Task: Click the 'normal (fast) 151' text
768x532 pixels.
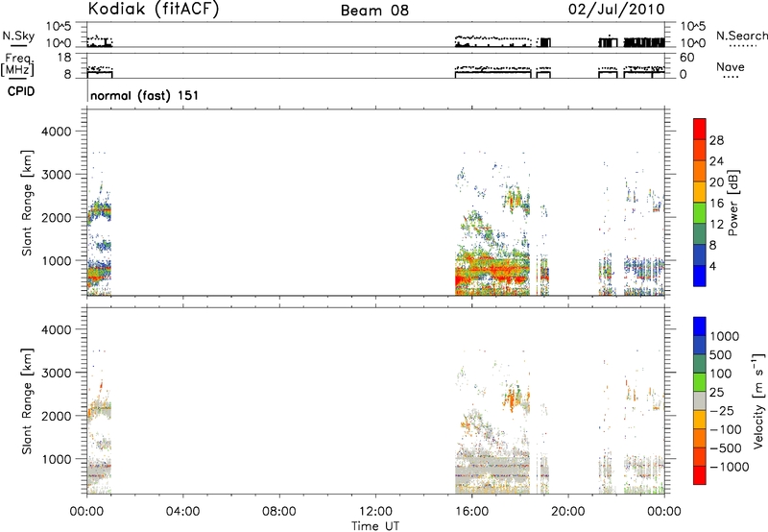Action: [x=145, y=95]
